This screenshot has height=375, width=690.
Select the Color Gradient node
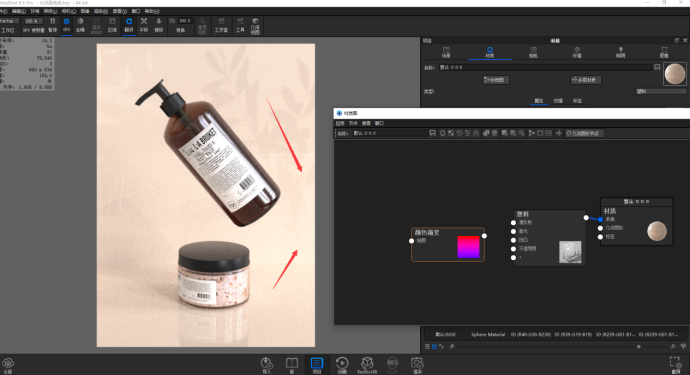coord(448,244)
